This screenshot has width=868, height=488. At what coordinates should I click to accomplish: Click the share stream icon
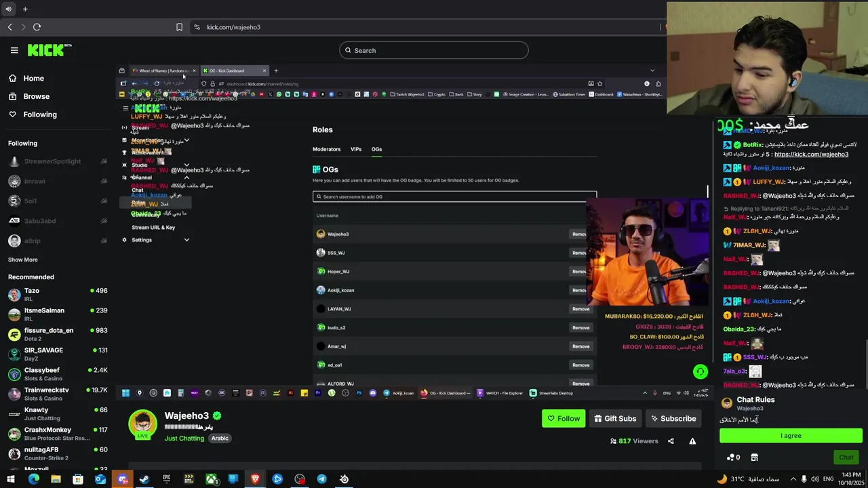[x=671, y=441]
